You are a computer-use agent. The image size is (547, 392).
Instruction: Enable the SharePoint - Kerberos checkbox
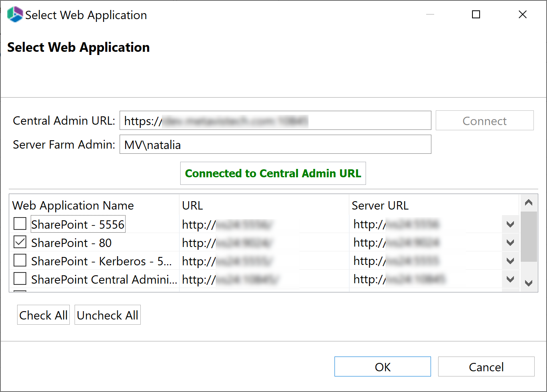tap(20, 261)
